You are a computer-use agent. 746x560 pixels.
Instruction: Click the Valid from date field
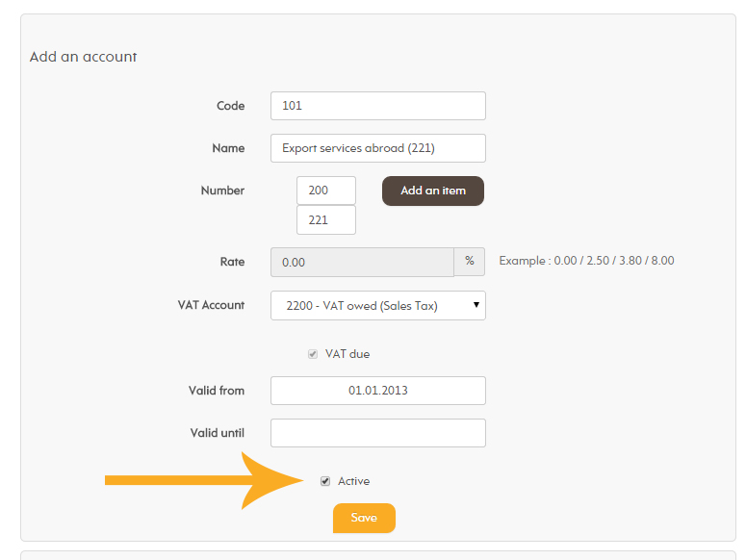pos(377,391)
